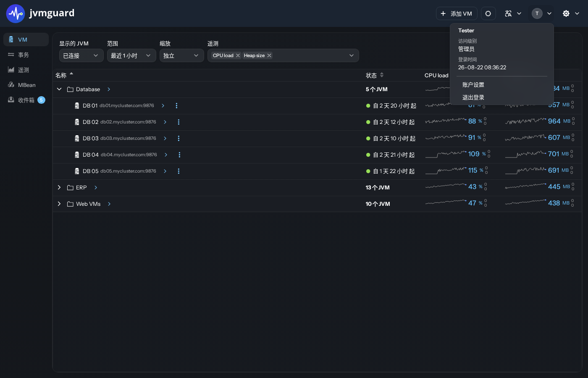Click the status text 自 1 天 22 小时 起

point(394,171)
